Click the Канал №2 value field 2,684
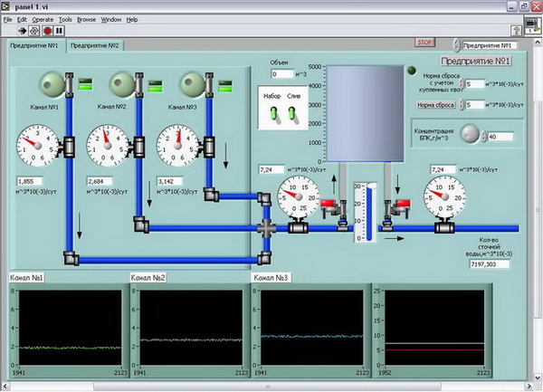 (x=100, y=181)
